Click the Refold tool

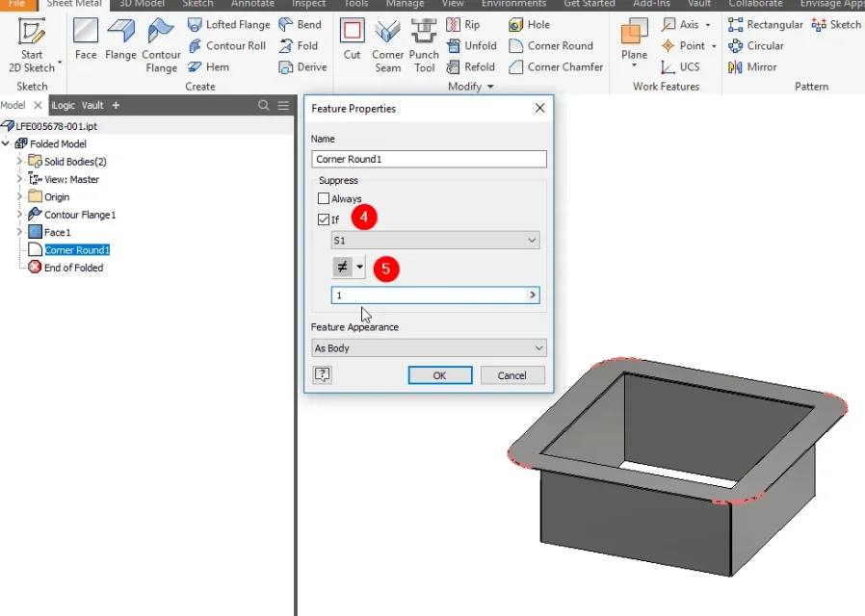[x=470, y=67]
